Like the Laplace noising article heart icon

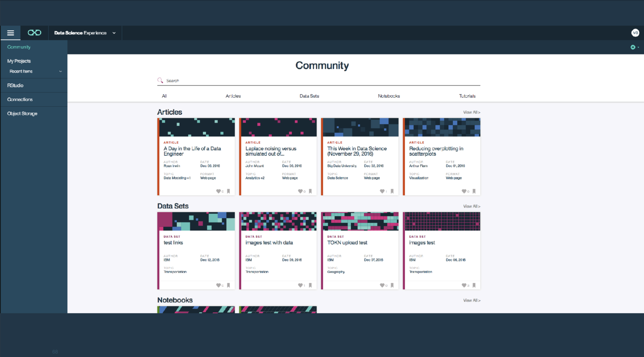pos(300,191)
